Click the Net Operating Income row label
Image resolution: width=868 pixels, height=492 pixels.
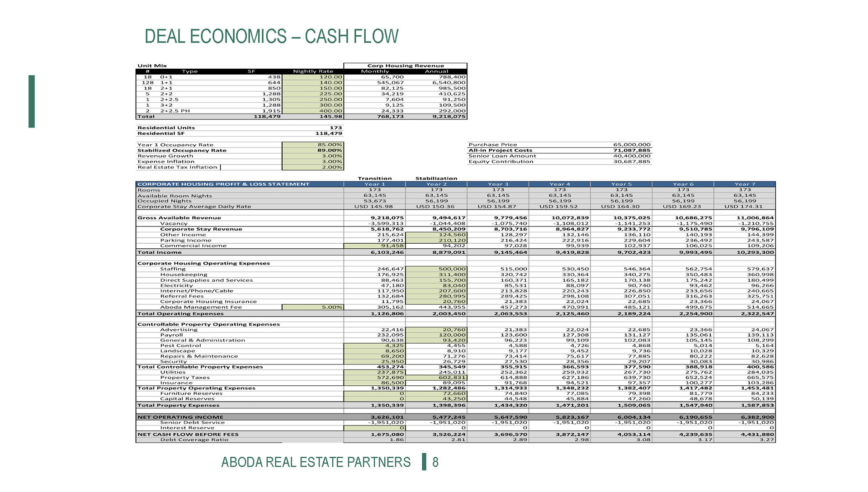coord(180,417)
